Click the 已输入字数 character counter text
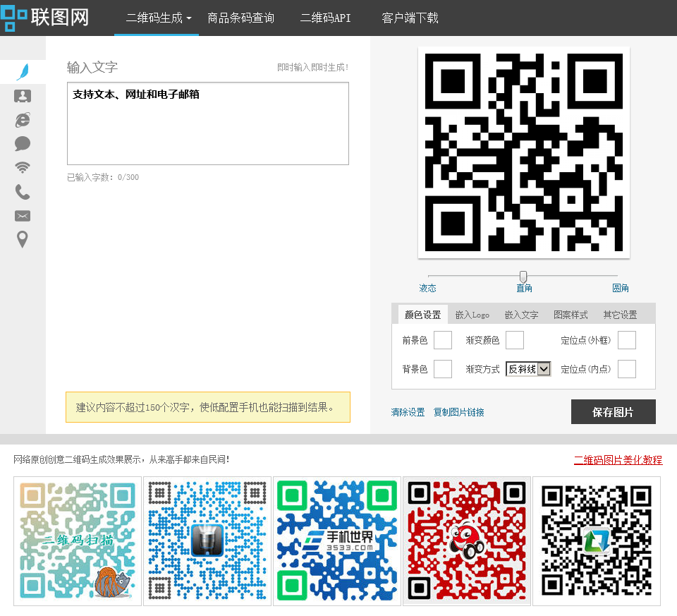The image size is (677, 616). click(103, 177)
